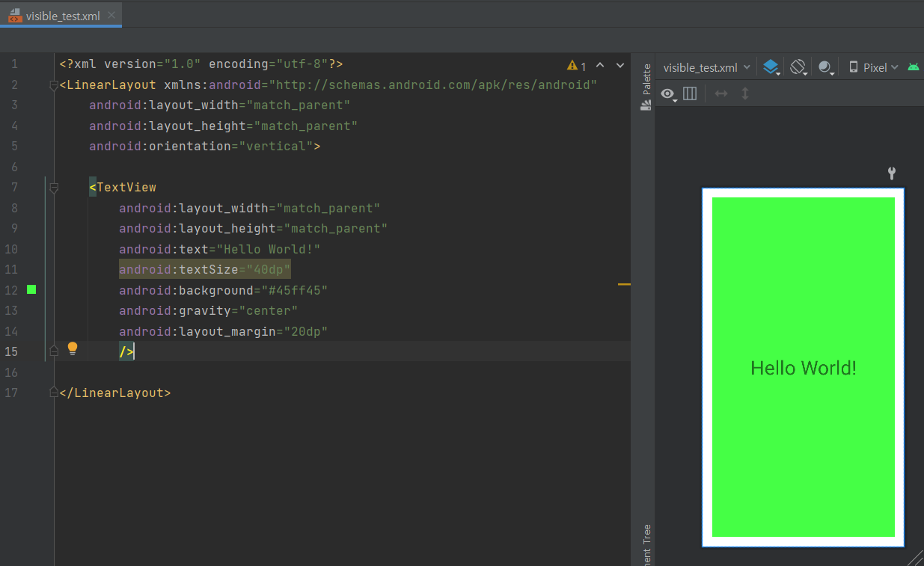Open the green color swatch in gutter
This screenshot has height=566, width=924.
click(x=31, y=289)
